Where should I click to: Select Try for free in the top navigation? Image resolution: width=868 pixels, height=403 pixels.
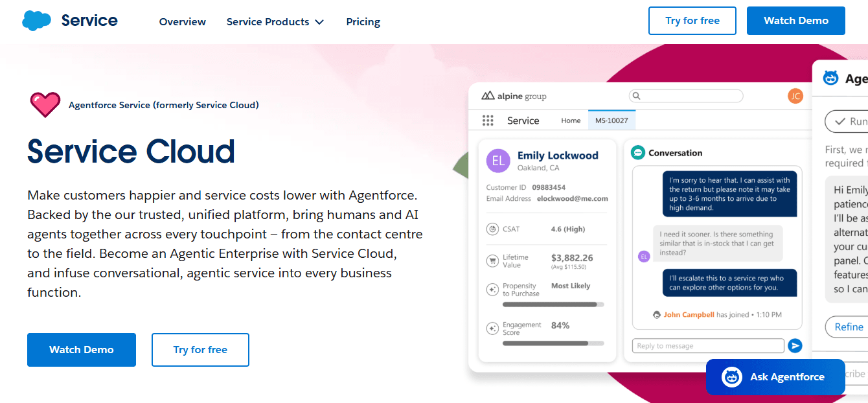click(x=692, y=20)
